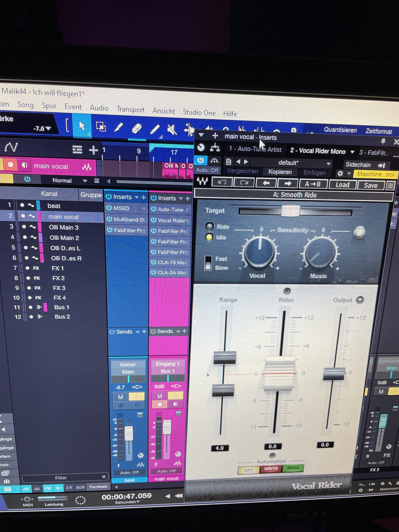
Task: Open Vocal Rider Mono insert dropdown arrow
Action: point(352,152)
